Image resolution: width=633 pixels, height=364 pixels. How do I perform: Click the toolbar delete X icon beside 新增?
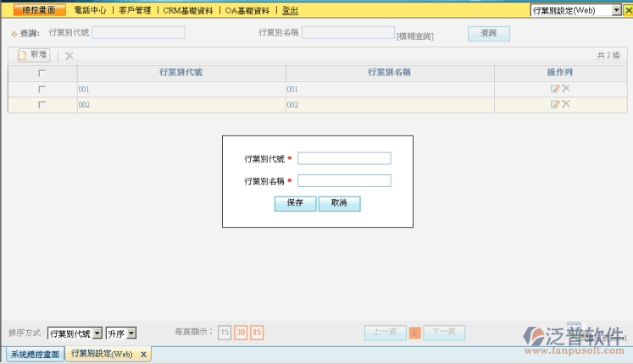(69, 56)
